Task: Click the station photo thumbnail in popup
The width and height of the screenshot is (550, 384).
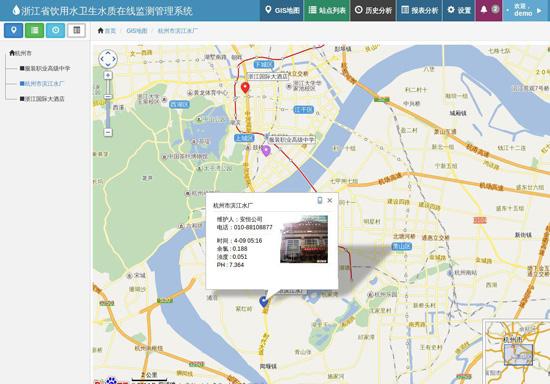Action: click(x=304, y=239)
